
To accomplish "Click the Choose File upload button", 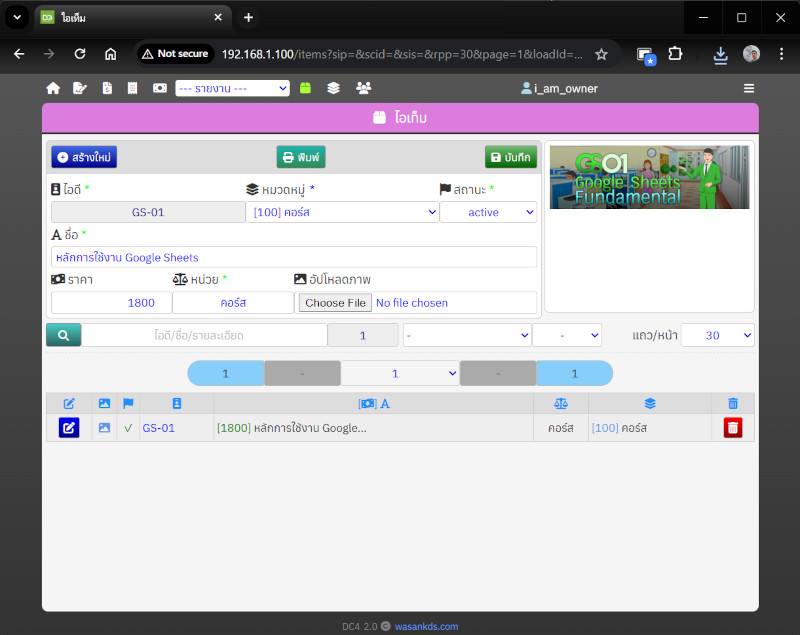I will click(x=335, y=303).
